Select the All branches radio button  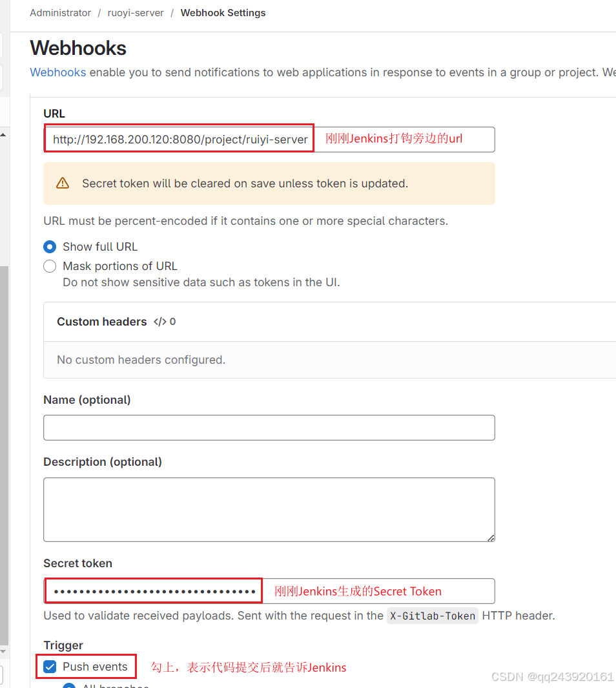pyautogui.click(x=68, y=685)
